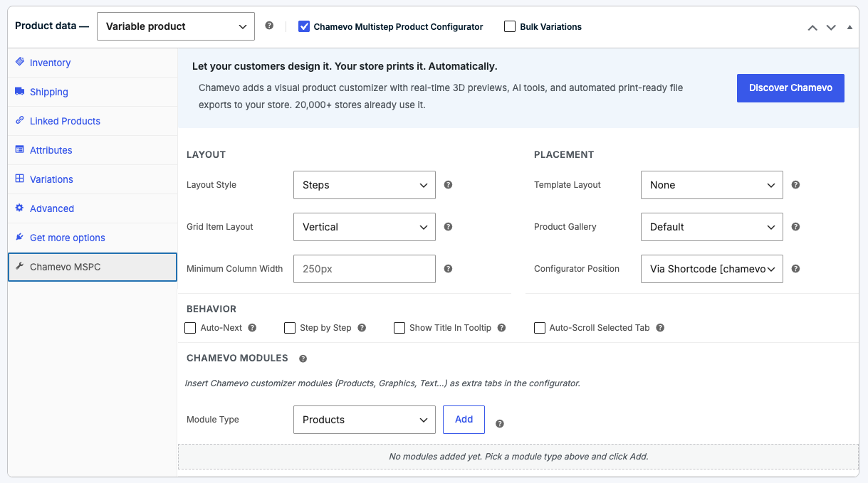Move Product data panel up
The image size is (868, 483).
click(x=812, y=27)
